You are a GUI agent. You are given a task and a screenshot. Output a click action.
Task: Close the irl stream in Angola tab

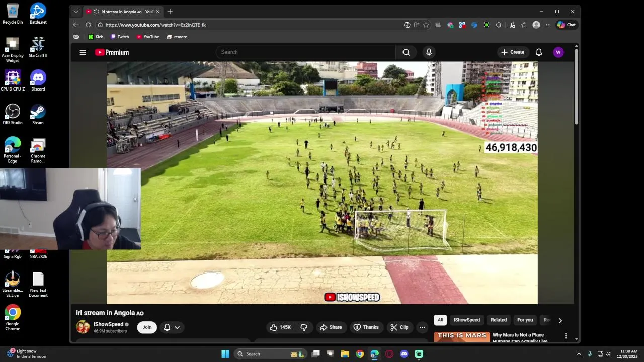[x=157, y=11]
